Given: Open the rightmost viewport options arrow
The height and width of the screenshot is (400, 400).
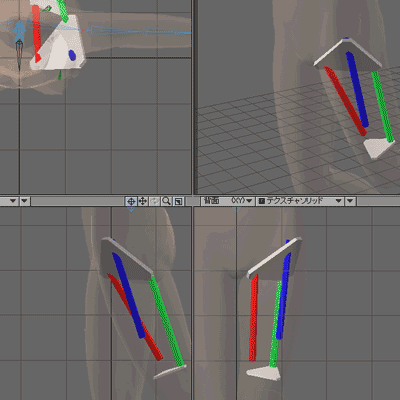Looking at the screenshot, I should pyautogui.click(x=350, y=201).
